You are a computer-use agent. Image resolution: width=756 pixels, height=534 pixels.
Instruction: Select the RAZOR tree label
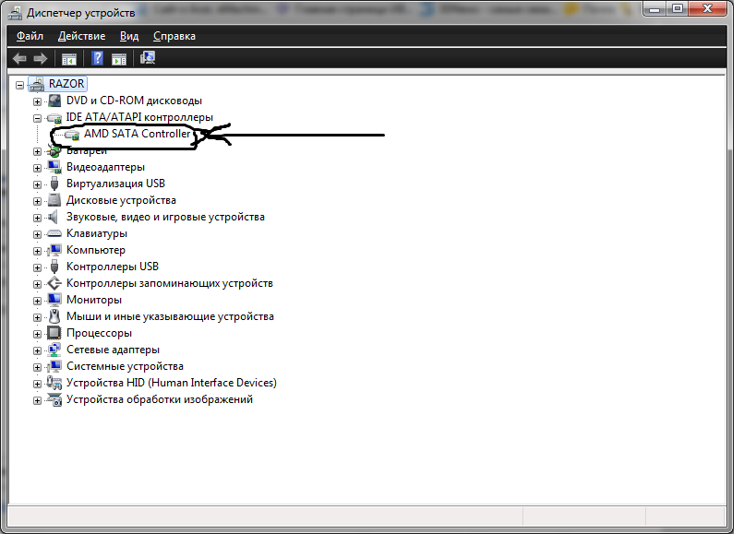66,84
